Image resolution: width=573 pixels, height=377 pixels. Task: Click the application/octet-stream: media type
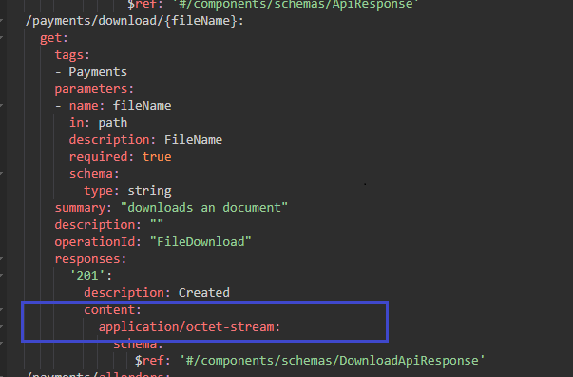pos(189,327)
